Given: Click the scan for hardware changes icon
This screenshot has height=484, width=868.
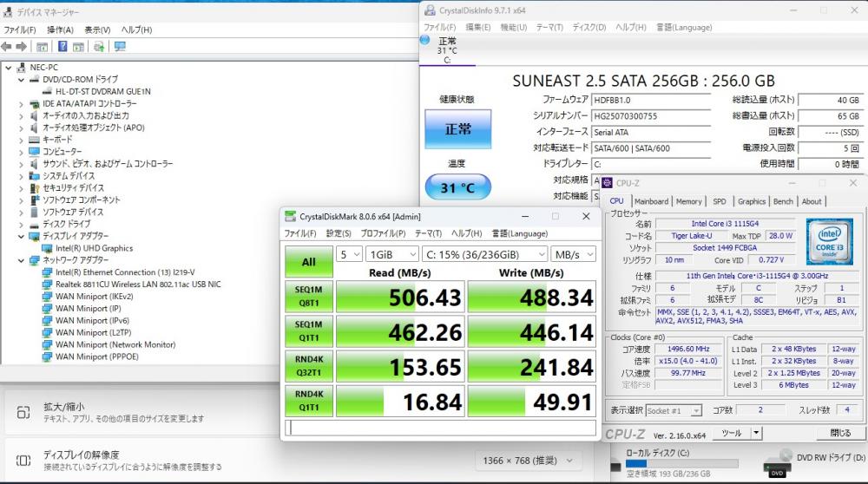Looking at the screenshot, I should (x=99, y=46).
